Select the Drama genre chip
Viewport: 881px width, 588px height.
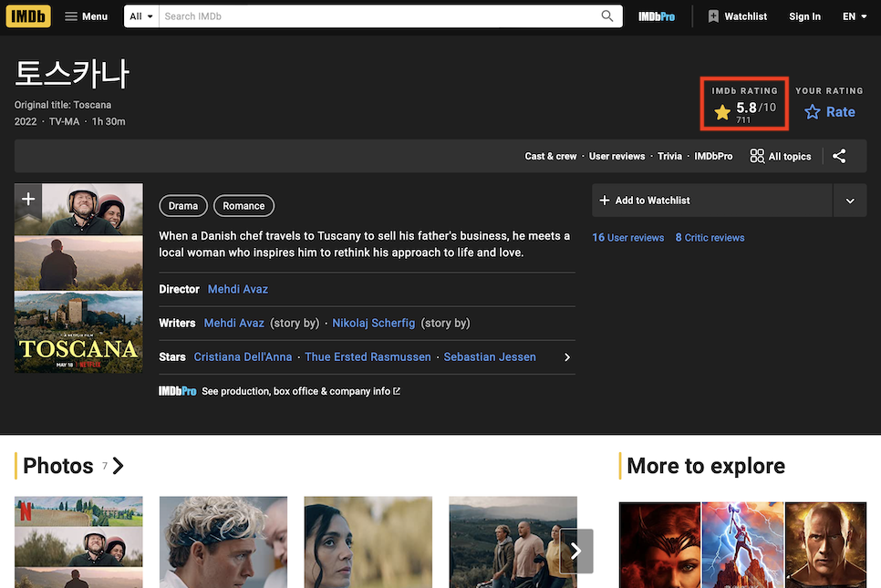183,205
